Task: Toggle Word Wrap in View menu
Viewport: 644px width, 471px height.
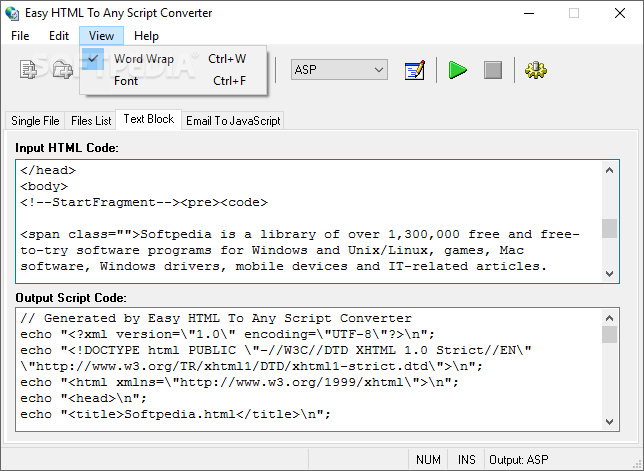Action: tap(173, 59)
